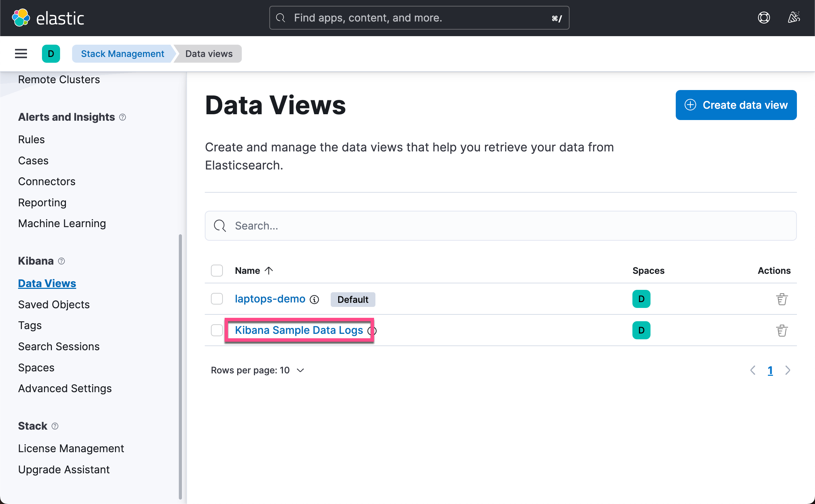Click the info icon beside laptops-demo
This screenshot has width=815, height=504.
pos(314,299)
